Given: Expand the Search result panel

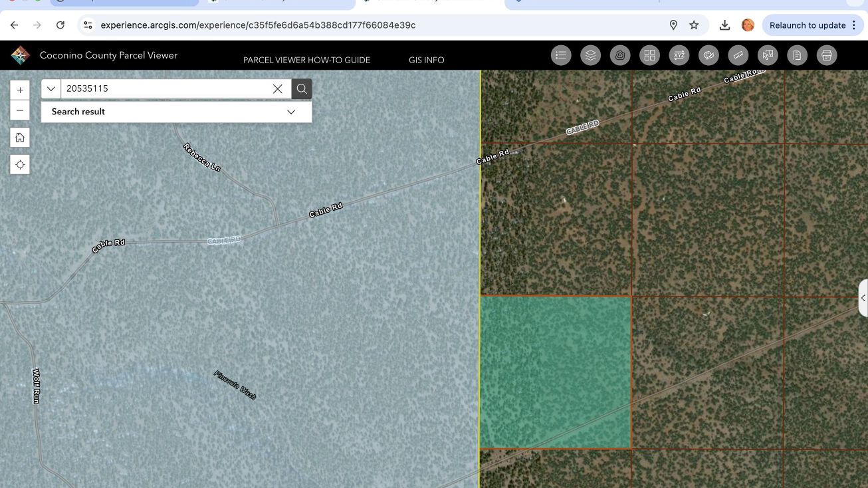Looking at the screenshot, I should point(290,112).
